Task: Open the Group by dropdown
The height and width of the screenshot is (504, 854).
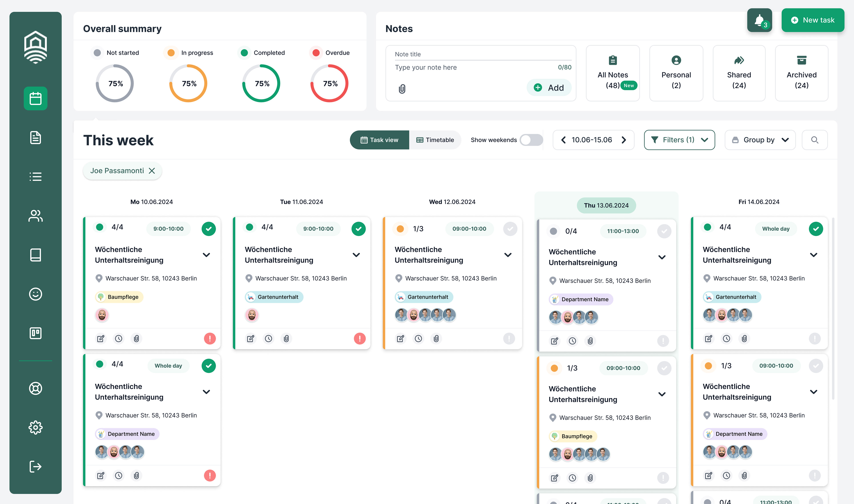Action: pyautogui.click(x=760, y=140)
